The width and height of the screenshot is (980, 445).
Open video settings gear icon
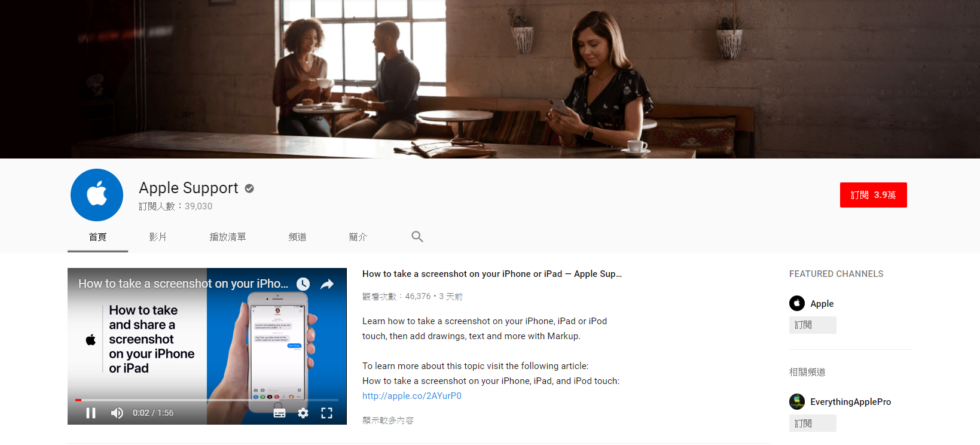tap(303, 413)
